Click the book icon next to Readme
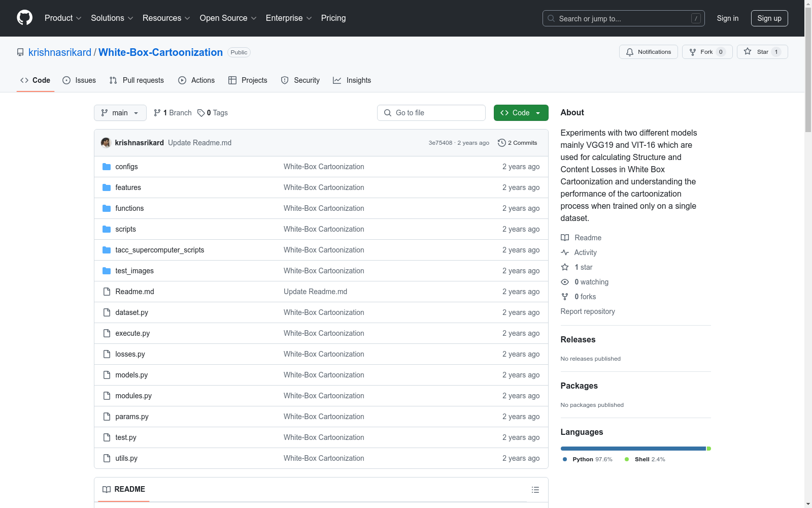 tap(565, 238)
